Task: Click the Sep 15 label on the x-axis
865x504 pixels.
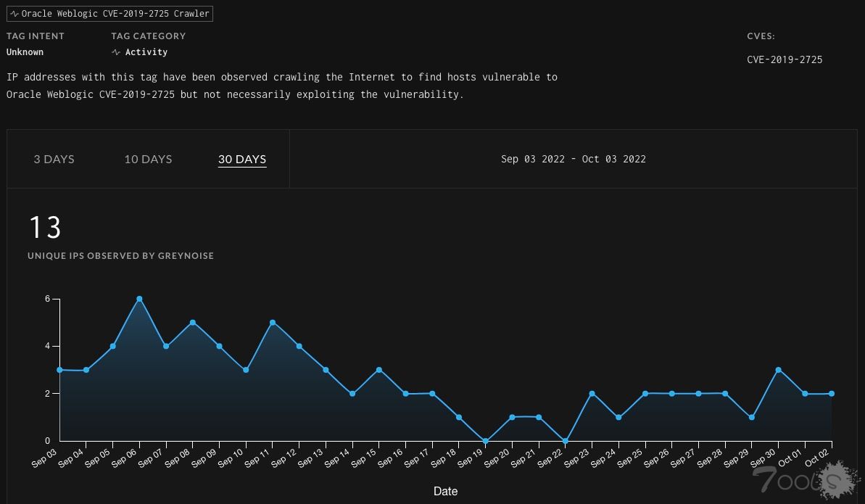Action: pyautogui.click(x=365, y=458)
